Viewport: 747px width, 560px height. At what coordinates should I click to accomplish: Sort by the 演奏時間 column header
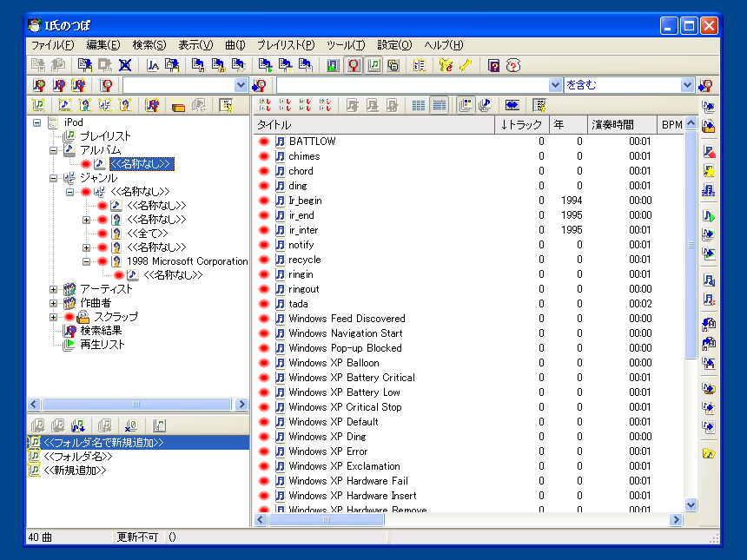[622, 125]
